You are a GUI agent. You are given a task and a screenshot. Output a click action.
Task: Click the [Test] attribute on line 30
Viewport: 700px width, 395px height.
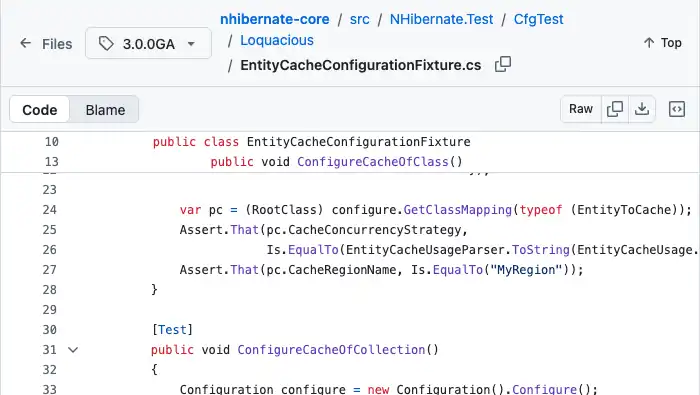(x=172, y=330)
